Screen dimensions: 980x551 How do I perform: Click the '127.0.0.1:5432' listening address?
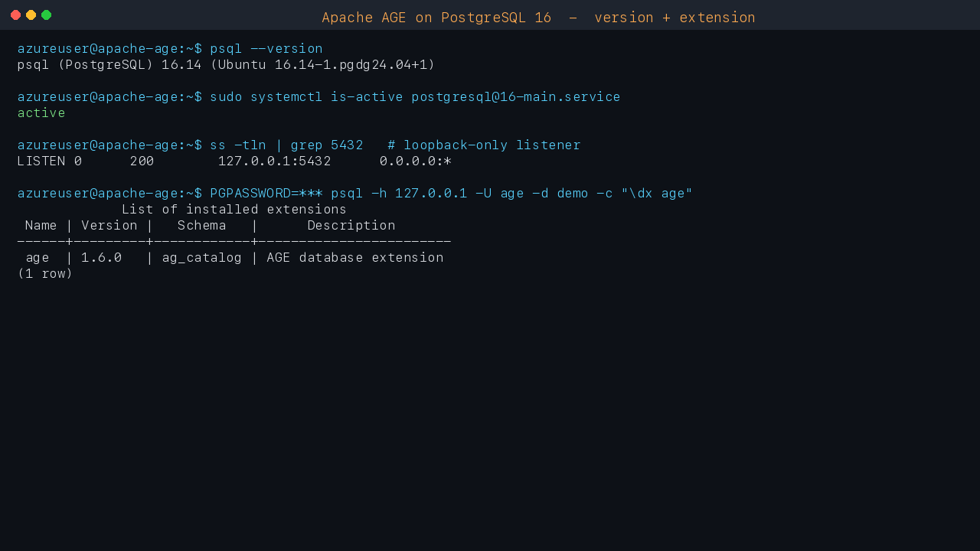(x=275, y=161)
